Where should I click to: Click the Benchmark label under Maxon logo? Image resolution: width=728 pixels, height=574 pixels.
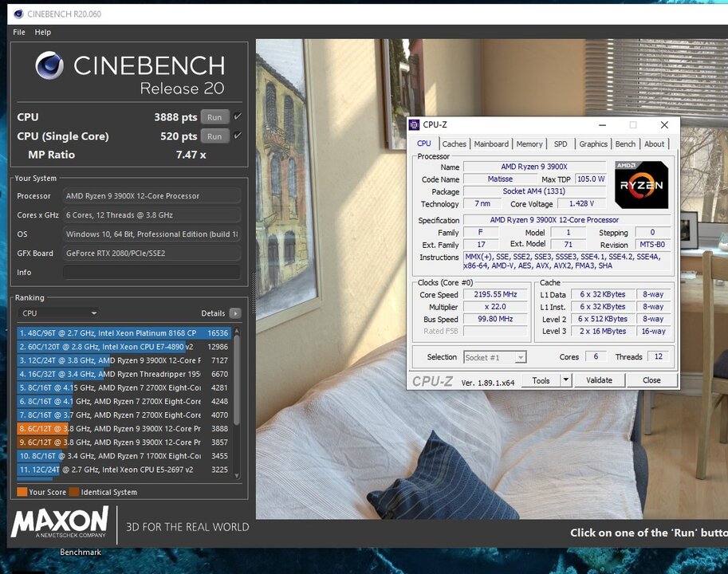[x=81, y=552]
